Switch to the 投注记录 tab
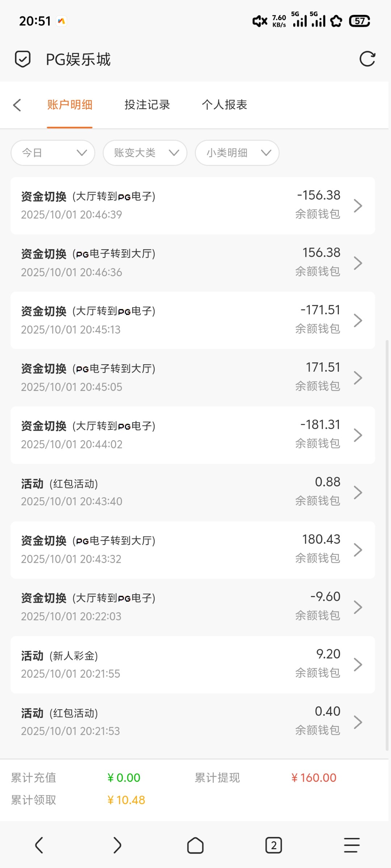 point(147,105)
